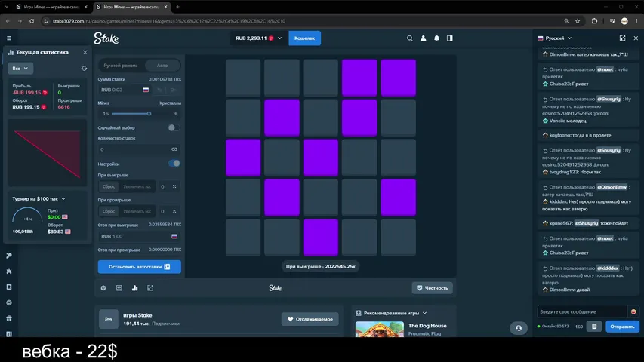Screen dimensions: 644x362
Task: Click Остановить автоставки button
Action: click(x=139, y=267)
